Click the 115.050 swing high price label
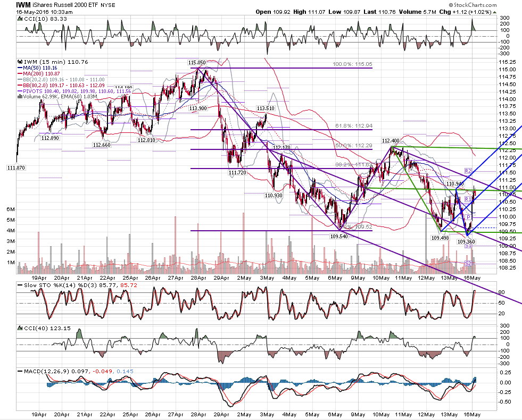The height and width of the screenshot is (420, 522). (x=197, y=63)
